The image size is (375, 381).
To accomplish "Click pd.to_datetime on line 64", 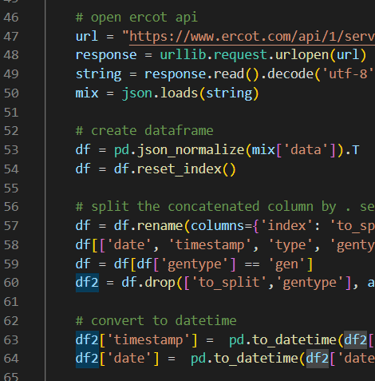I will [245, 359].
